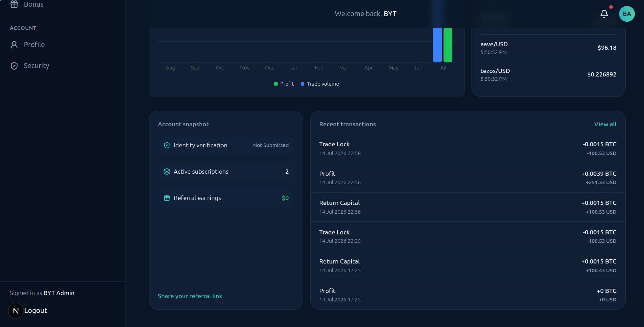Click the Referral earnings gift icon

click(x=167, y=198)
